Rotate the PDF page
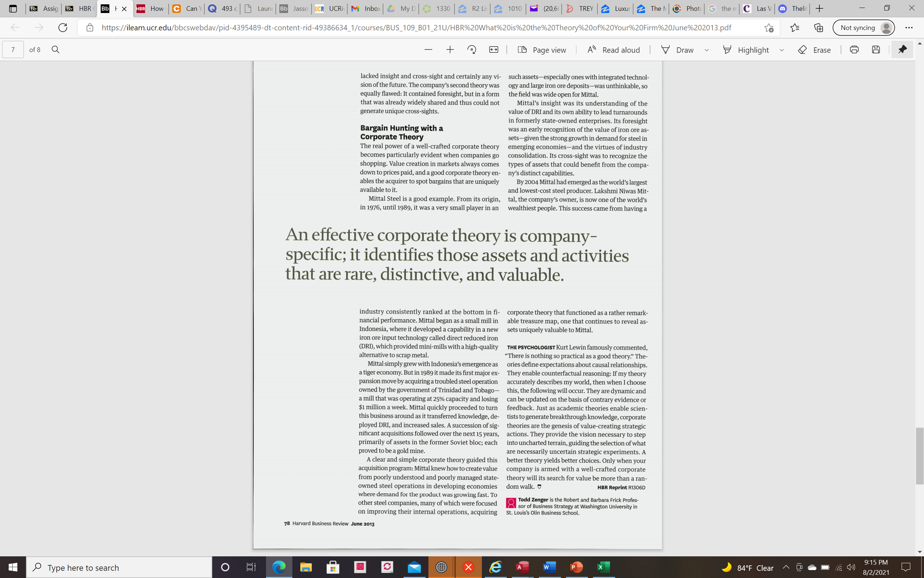Screen dimensions: 924x578 click(471, 50)
